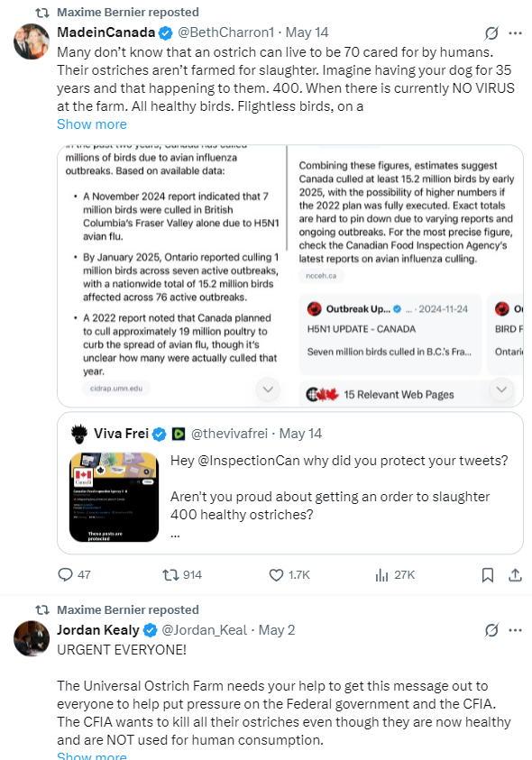Image resolution: width=532 pixels, height=760 pixels.
Task: Like the MadeinCanada tweet with 1.7K likes
Action: 276,575
